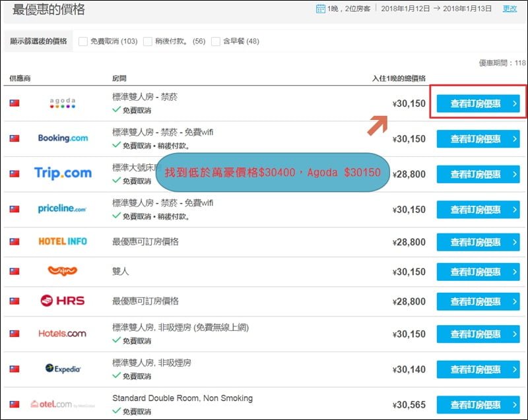Click the flag icon in Hotels.com row
The image size is (528, 420).
coord(15,334)
